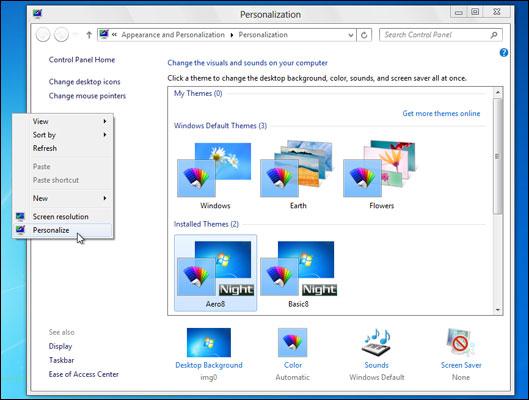Open the address bar history dropdown
The height and width of the screenshot is (400, 529).
(x=351, y=35)
